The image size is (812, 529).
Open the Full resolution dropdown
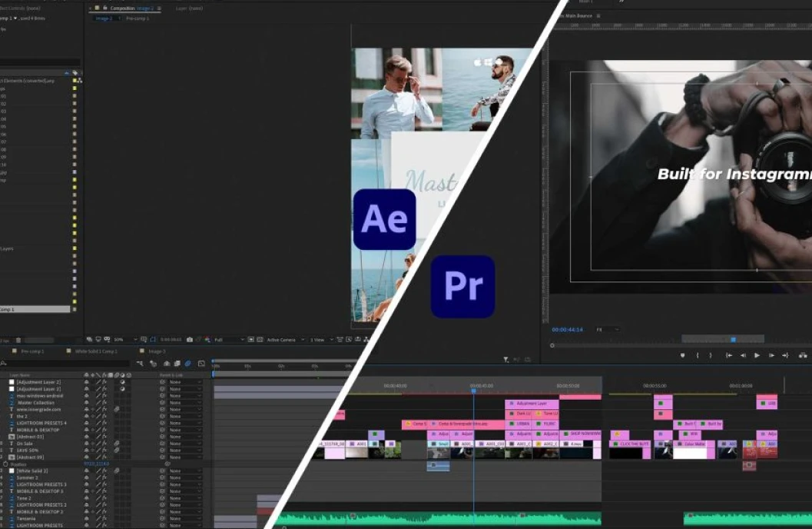(229, 340)
